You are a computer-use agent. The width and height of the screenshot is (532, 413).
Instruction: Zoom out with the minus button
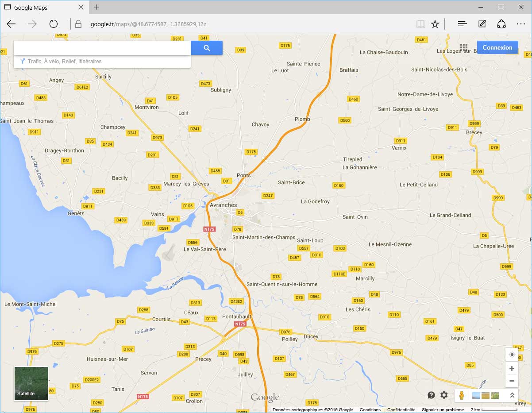(x=512, y=381)
